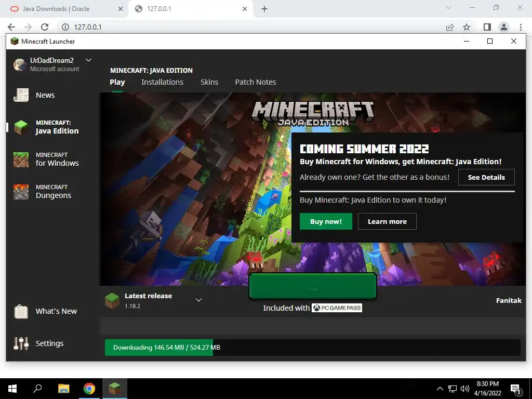
Task: Click the Latest release grass block icon
Action: pyautogui.click(x=112, y=301)
